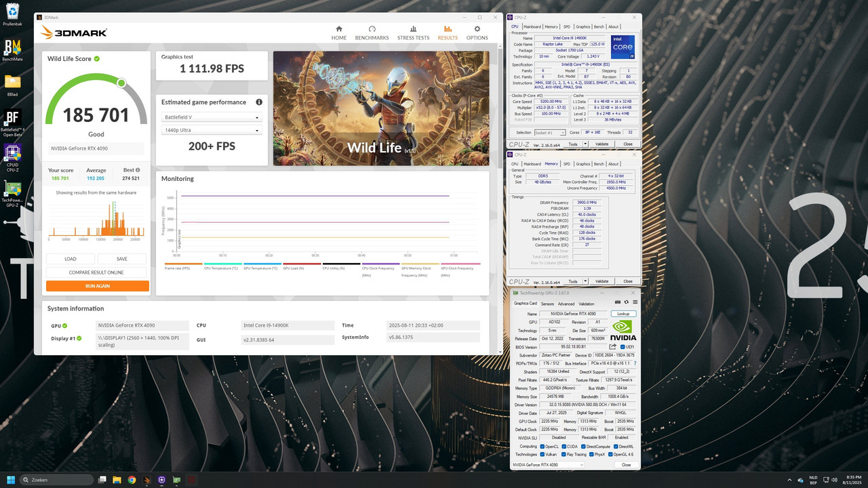Click the 3DMark taskbar icon

pos(146,480)
